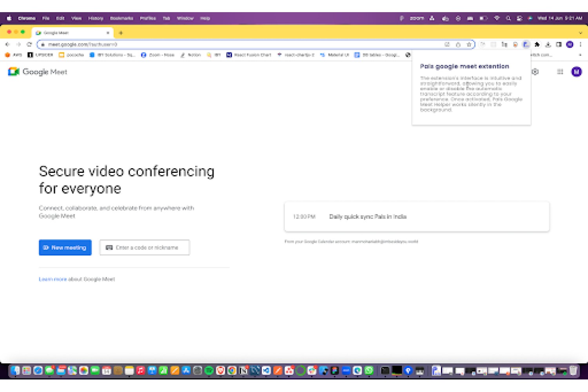588x392 pixels.
Task: Open the Window menu
Action: point(185,18)
